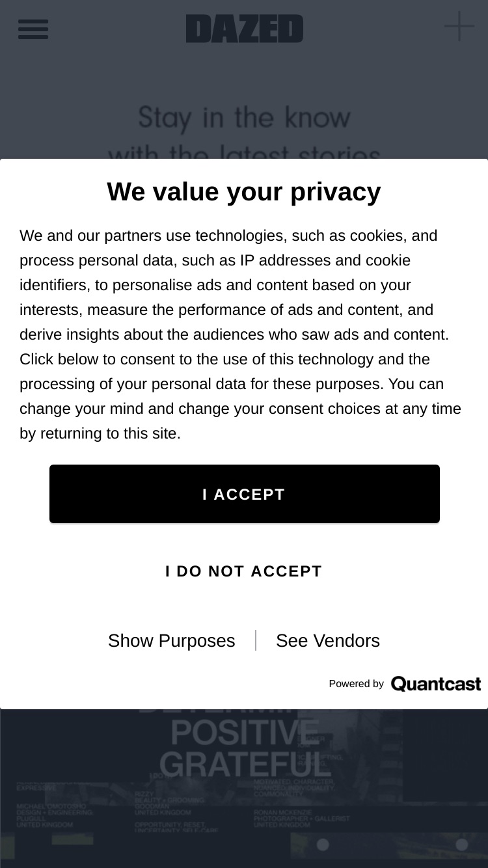Open the See Vendors list
The image size is (488, 868).
point(328,641)
